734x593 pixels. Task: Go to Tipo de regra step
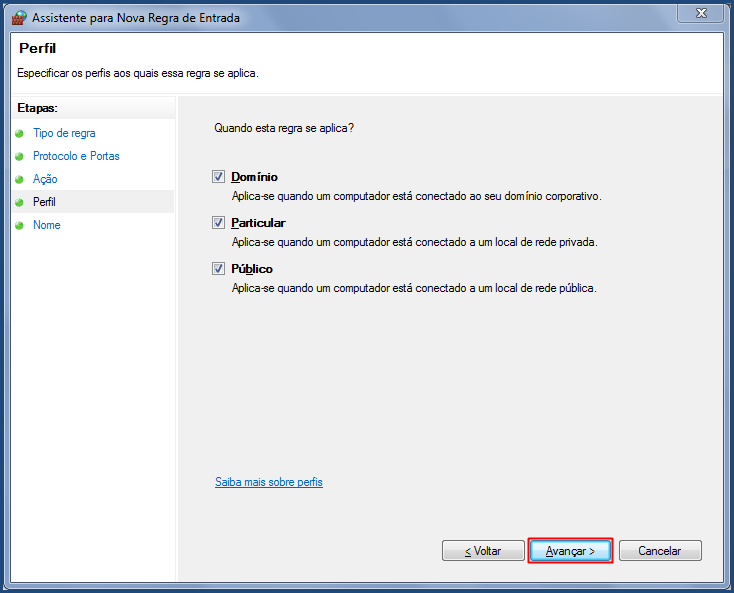[x=64, y=133]
